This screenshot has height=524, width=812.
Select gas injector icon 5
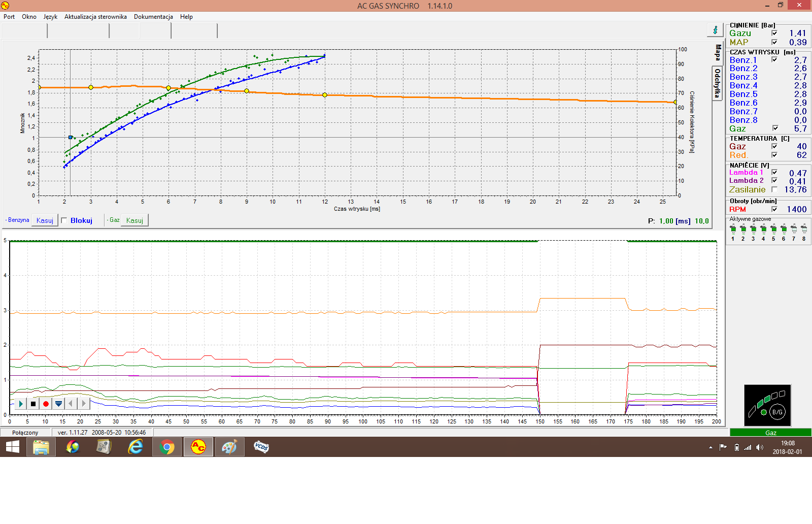click(773, 229)
